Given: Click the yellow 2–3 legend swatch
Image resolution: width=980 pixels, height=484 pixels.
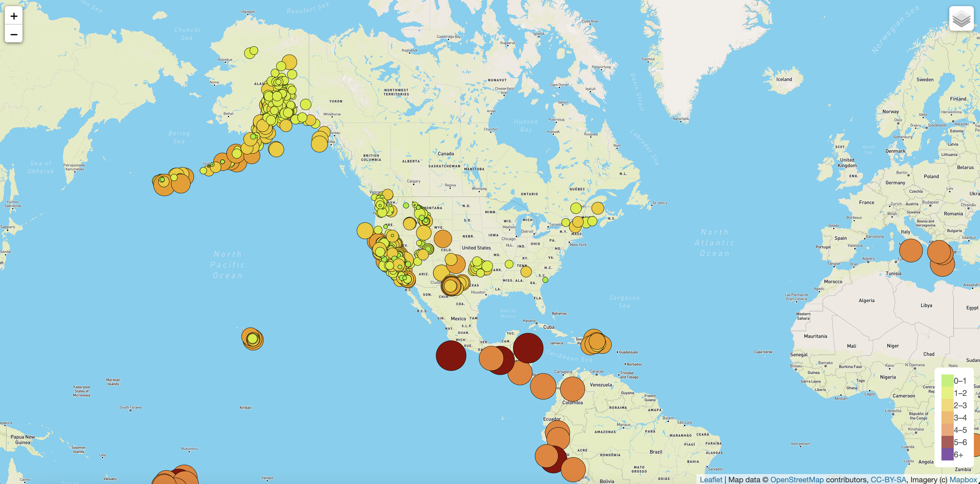Looking at the screenshot, I should pyautogui.click(x=947, y=405).
